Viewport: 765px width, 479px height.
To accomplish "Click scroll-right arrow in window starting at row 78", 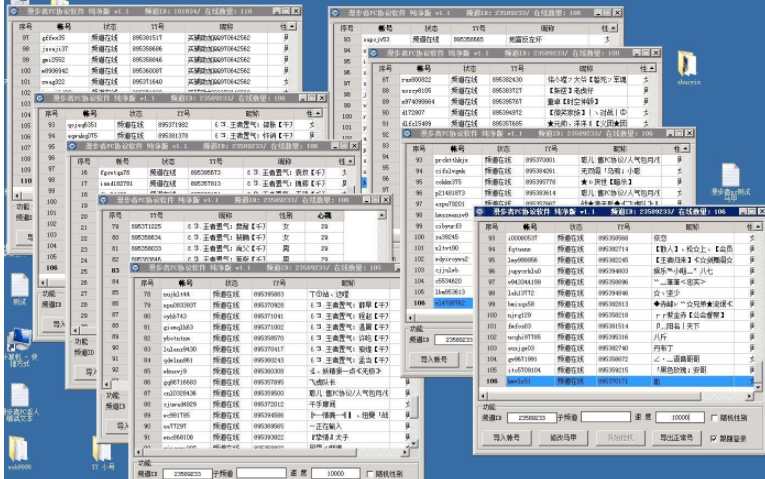I will pyautogui.click(x=405, y=453).
